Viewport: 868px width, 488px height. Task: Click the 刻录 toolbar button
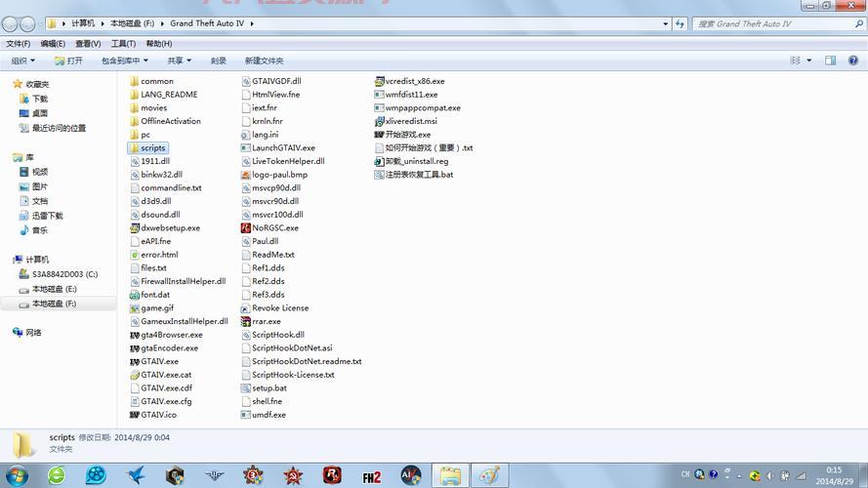218,61
